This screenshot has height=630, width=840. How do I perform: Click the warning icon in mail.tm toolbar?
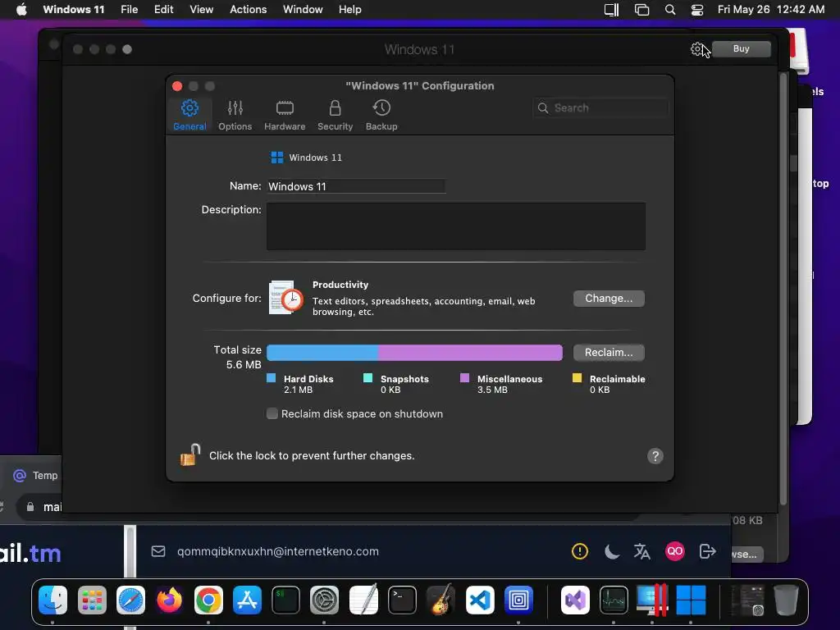tap(580, 551)
